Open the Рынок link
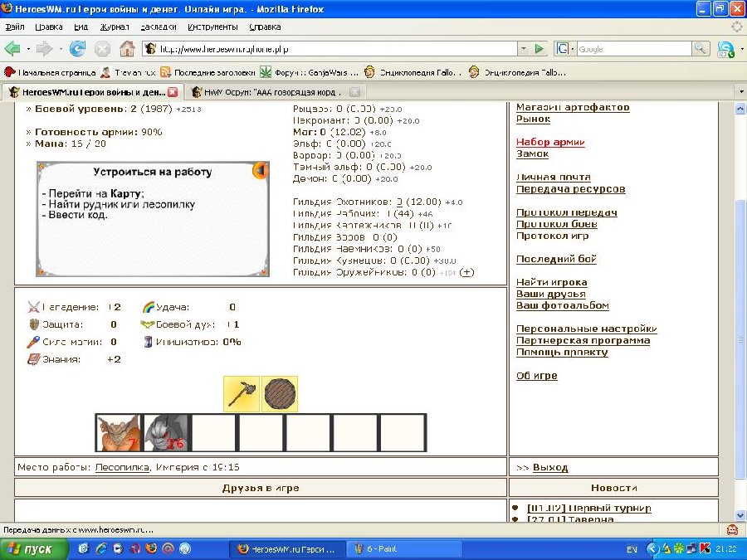The height and width of the screenshot is (560, 747). [x=533, y=119]
